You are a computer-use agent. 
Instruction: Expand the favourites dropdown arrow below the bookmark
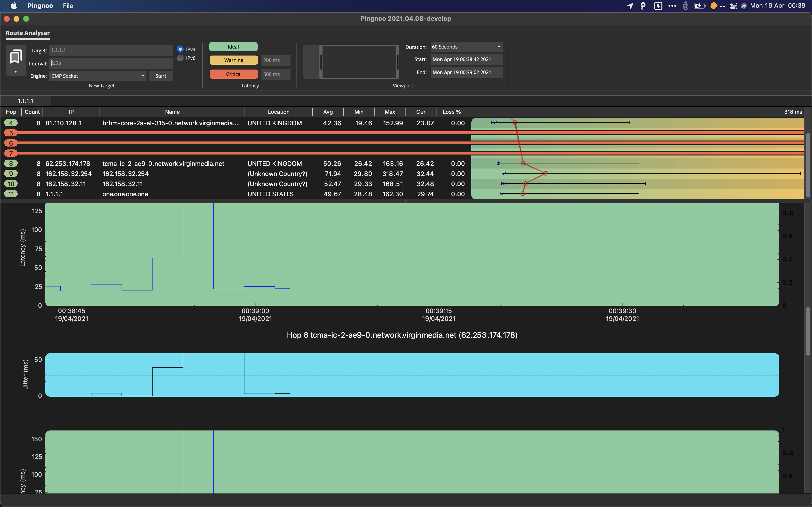15,71
